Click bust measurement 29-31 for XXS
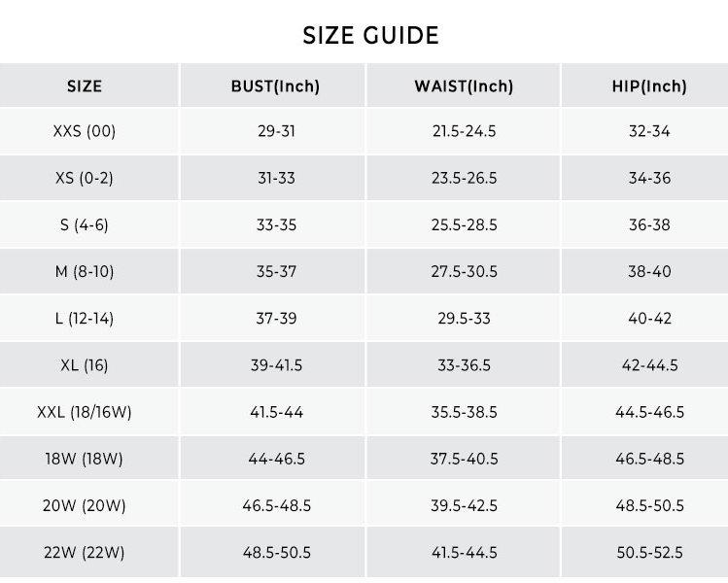728x583 pixels. [276, 131]
